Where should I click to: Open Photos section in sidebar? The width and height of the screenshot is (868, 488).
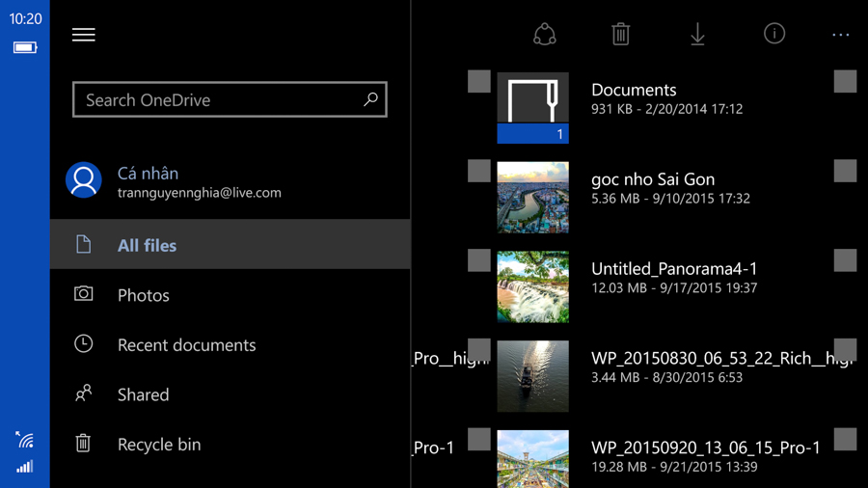143,295
